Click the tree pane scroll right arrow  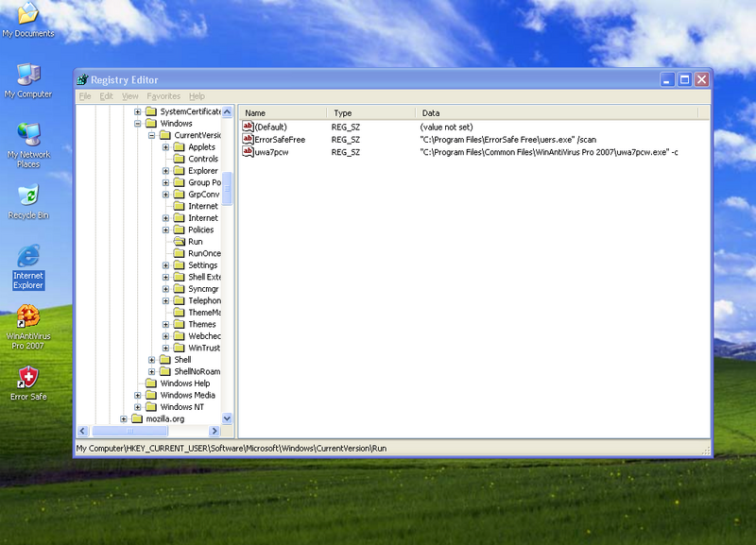pos(215,431)
